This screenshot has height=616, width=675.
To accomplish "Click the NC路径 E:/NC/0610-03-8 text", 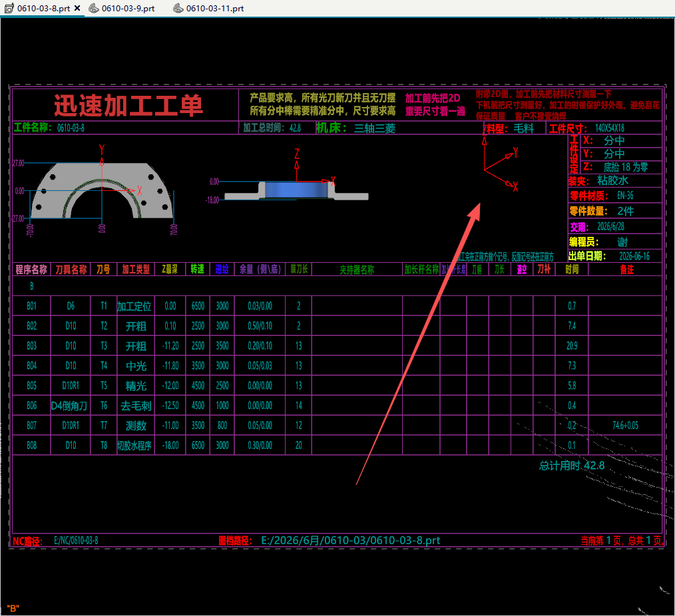I will [x=55, y=541].
